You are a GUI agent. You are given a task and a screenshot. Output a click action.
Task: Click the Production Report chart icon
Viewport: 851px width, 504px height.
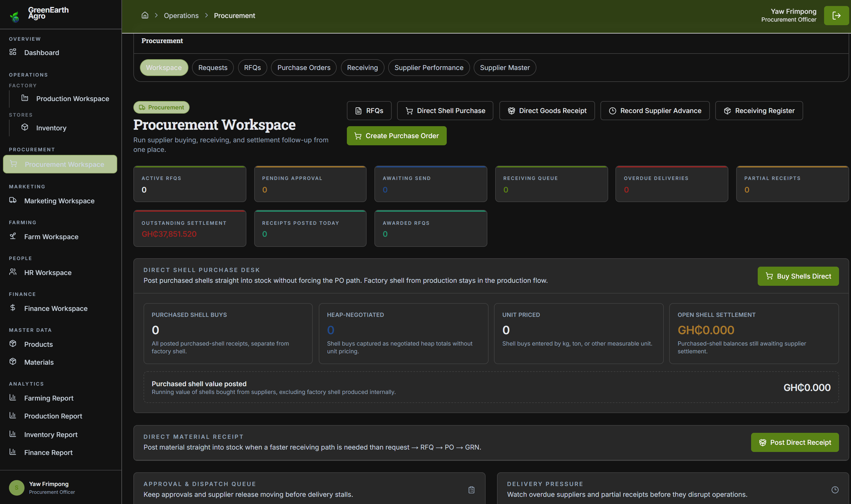pos(13,415)
